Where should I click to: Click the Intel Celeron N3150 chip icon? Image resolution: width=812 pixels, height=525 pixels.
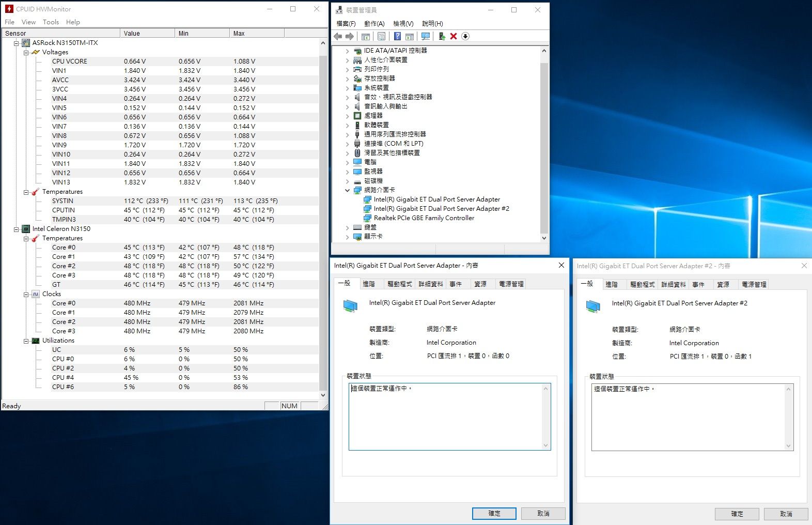pos(26,229)
